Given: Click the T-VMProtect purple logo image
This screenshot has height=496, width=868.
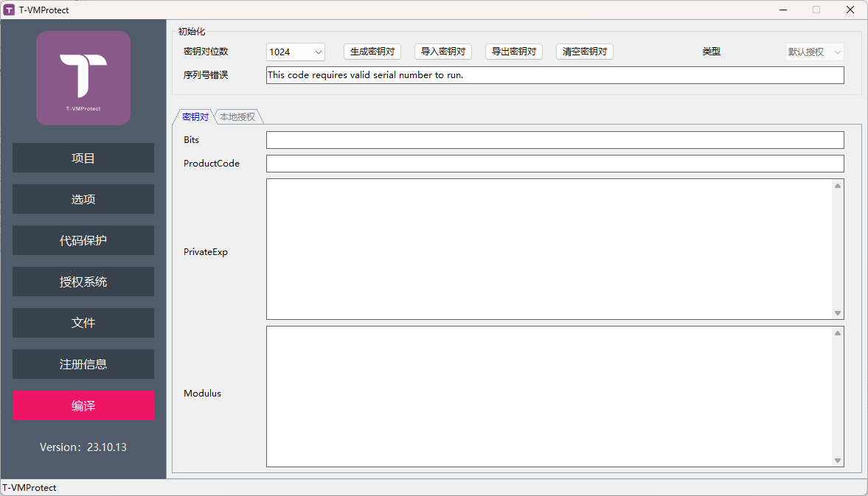Looking at the screenshot, I should point(83,78).
